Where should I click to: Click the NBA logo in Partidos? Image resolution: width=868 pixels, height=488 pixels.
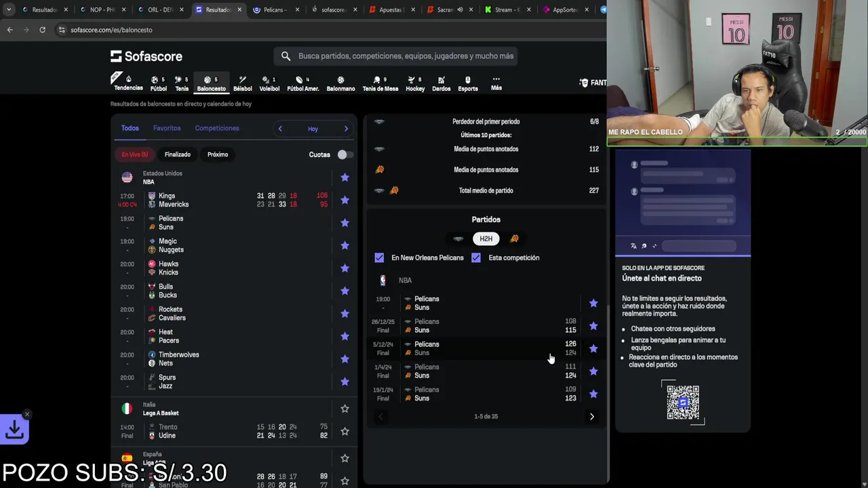pyautogui.click(x=383, y=280)
